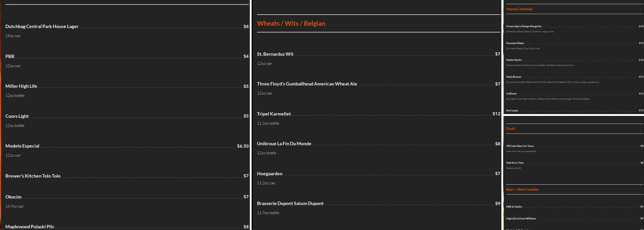This screenshot has width=644, height=230.
Task: Click the Wheats / Wits / Belgian heading
Action: (291, 23)
